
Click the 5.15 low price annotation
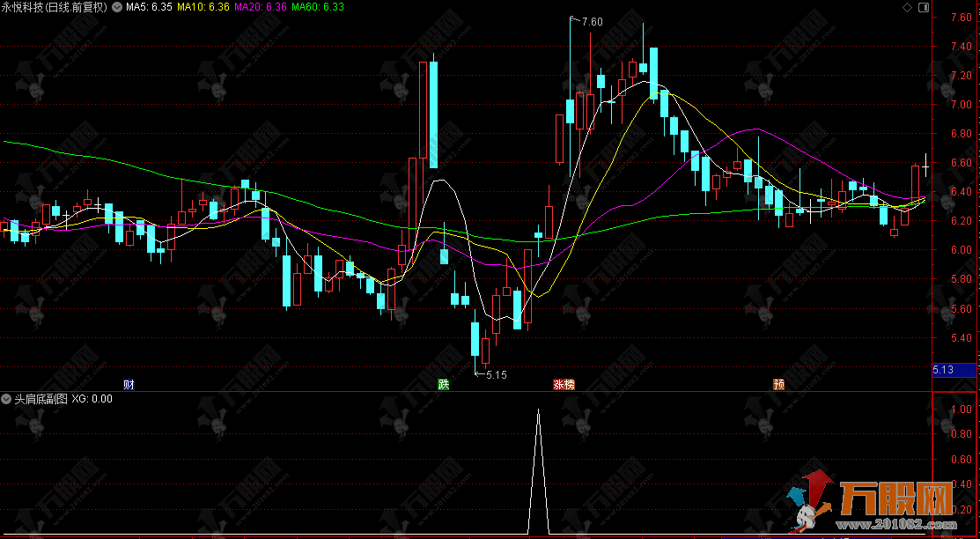pyautogui.click(x=496, y=375)
